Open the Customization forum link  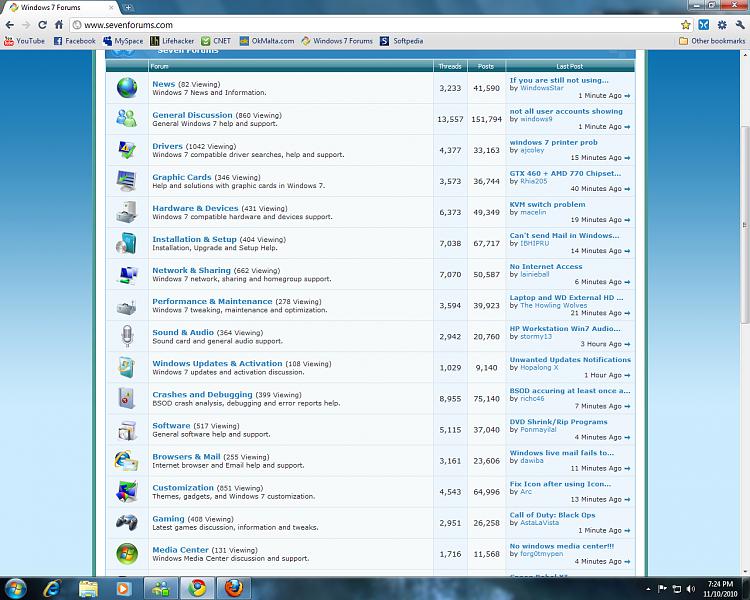pyautogui.click(x=183, y=488)
